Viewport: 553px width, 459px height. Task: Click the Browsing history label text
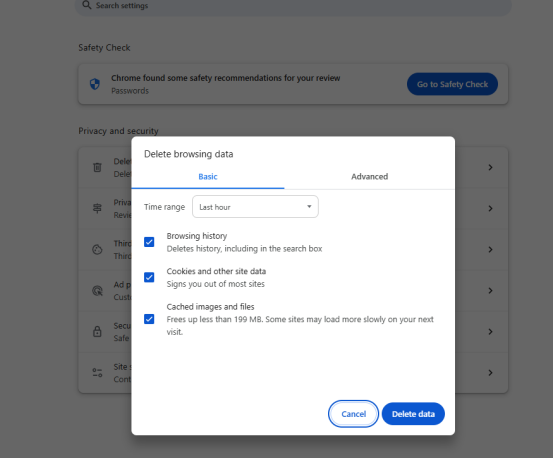[x=197, y=236]
